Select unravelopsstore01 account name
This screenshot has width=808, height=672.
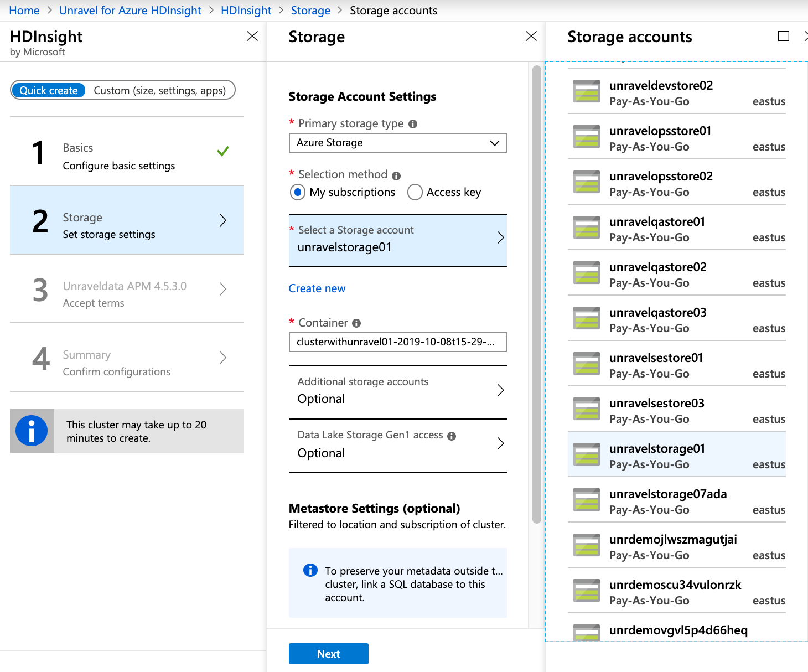tap(660, 131)
